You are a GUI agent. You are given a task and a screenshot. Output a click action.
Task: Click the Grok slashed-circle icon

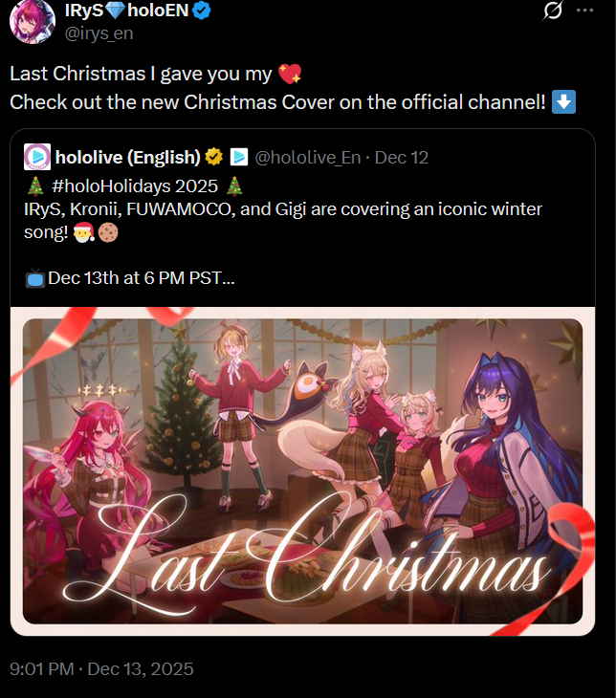point(552,10)
